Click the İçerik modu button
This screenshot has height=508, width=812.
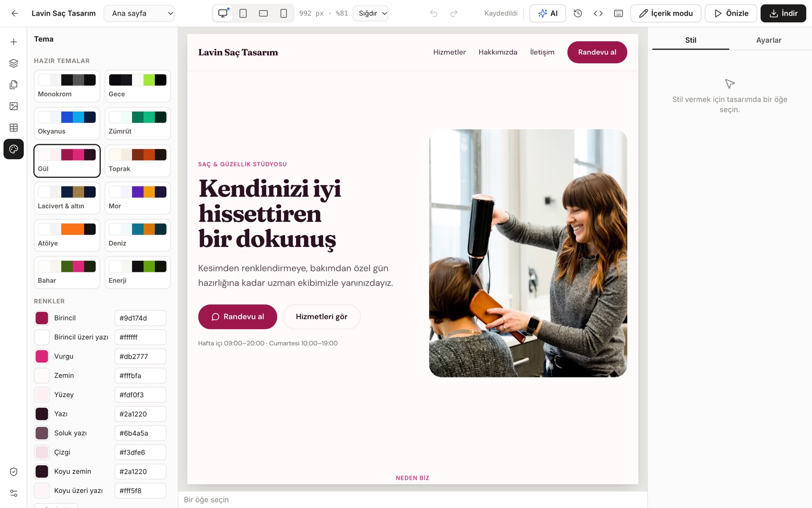coord(666,13)
